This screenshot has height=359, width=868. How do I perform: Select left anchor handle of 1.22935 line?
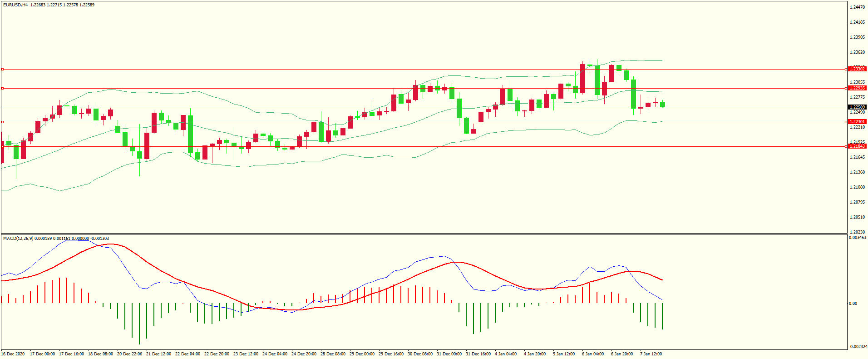pos(2,88)
